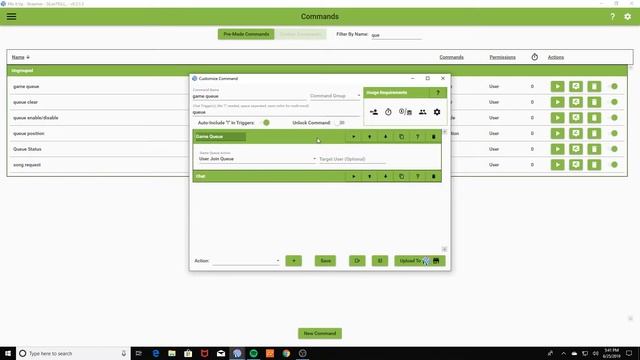Edit the song request command
Screen dimensions: 640x360
click(x=576, y=165)
